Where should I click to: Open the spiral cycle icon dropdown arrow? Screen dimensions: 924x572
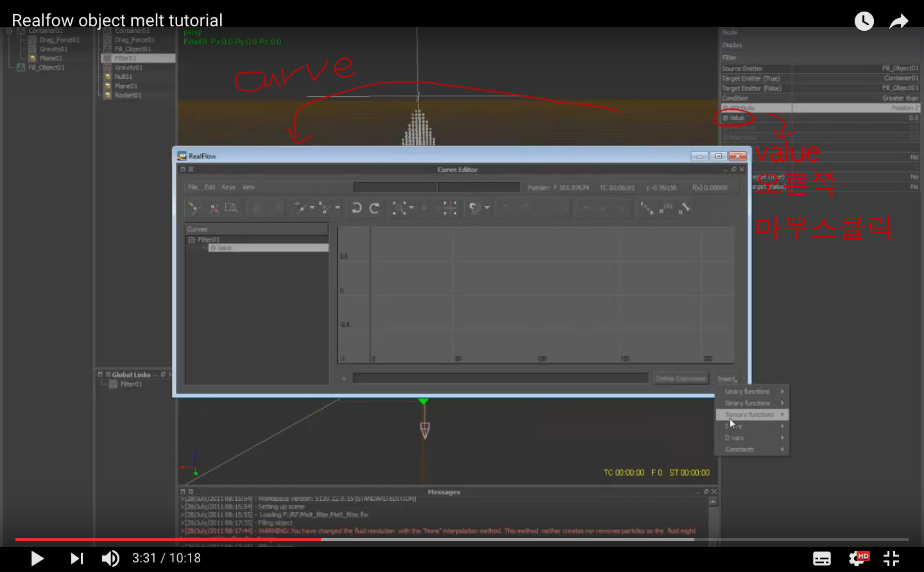click(x=487, y=208)
